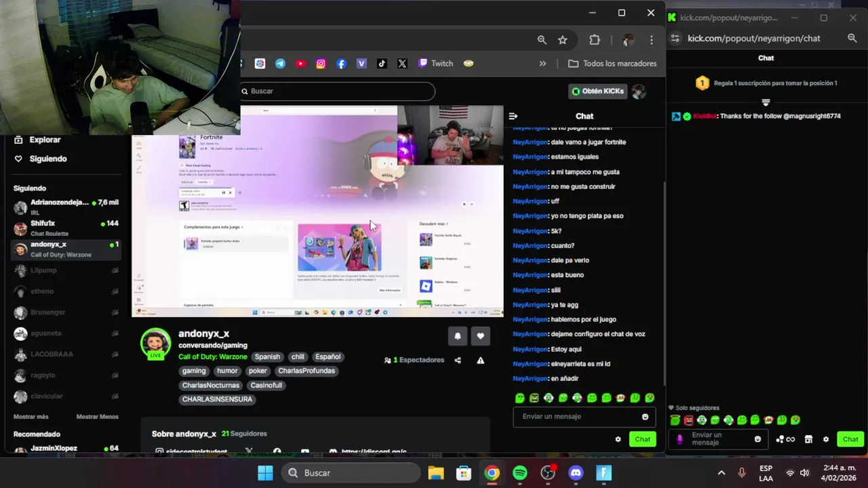The width and height of the screenshot is (868, 488).
Task: Open Discord from the taskbar
Action: pyautogui.click(x=576, y=472)
